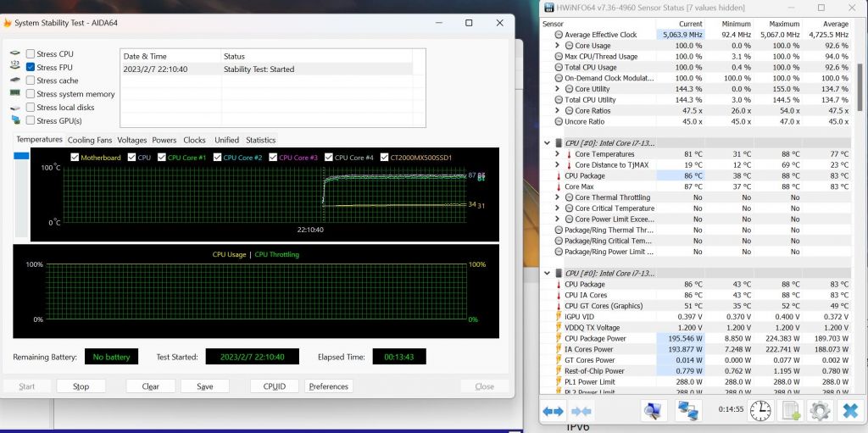Collapse the first CPU [#0] Intel Core group
Image resolution: width=868 pixels, height=433 pixels.
tap(548, 143)
